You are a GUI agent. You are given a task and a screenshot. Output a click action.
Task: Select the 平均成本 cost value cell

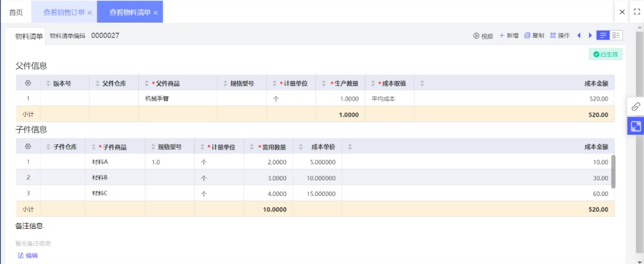coord(390,98)
